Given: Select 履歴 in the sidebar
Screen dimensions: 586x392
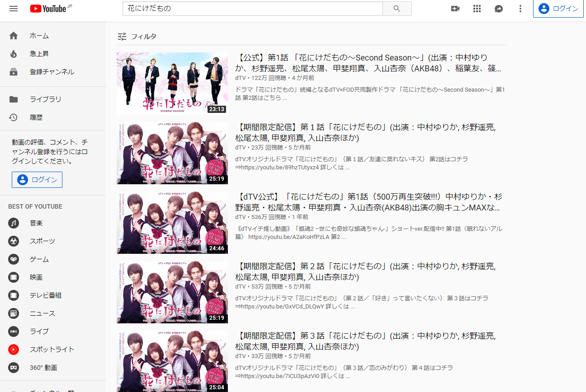Looking at the screenshot, I should [36, 117].
